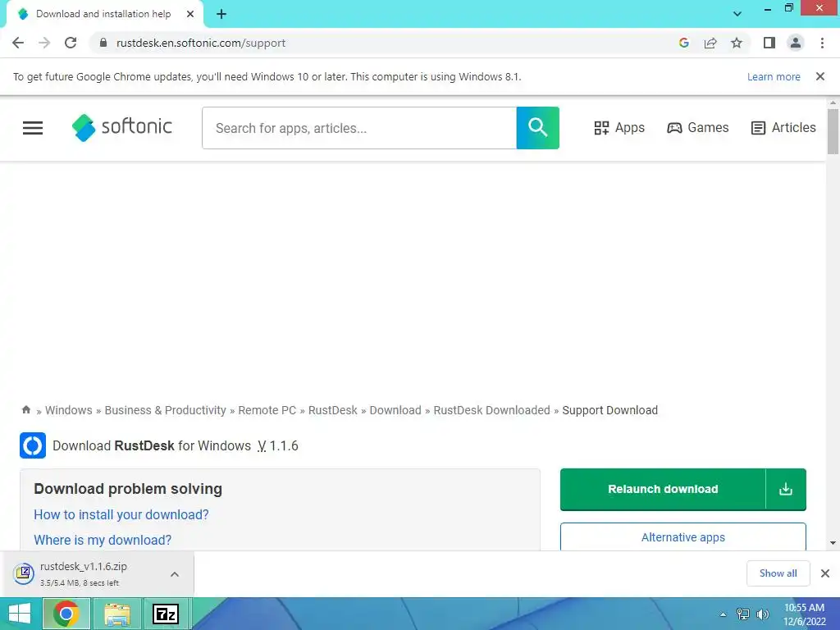This screenshot has width=840, height=630.
Task: Go back to previous page
Action: [18, 43]
